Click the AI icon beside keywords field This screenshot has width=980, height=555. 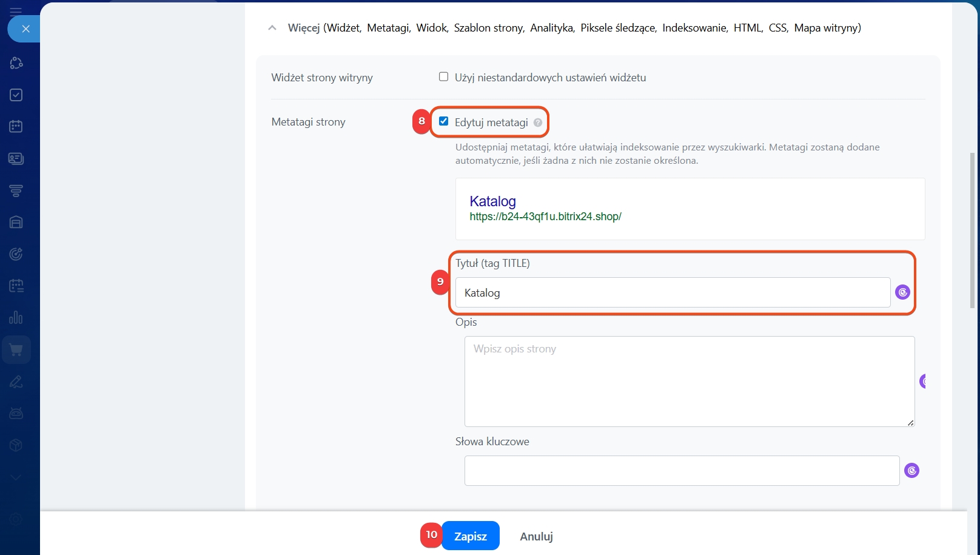[x=911, y=471]
